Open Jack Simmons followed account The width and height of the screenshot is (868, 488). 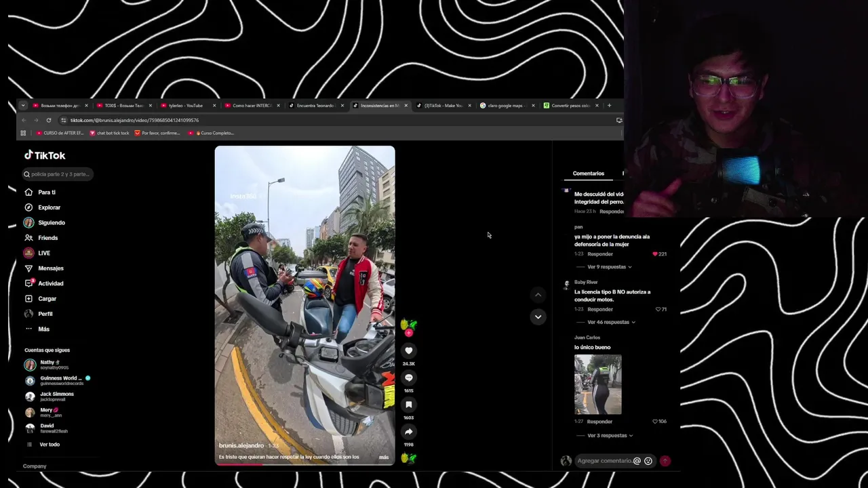[50, 396]
